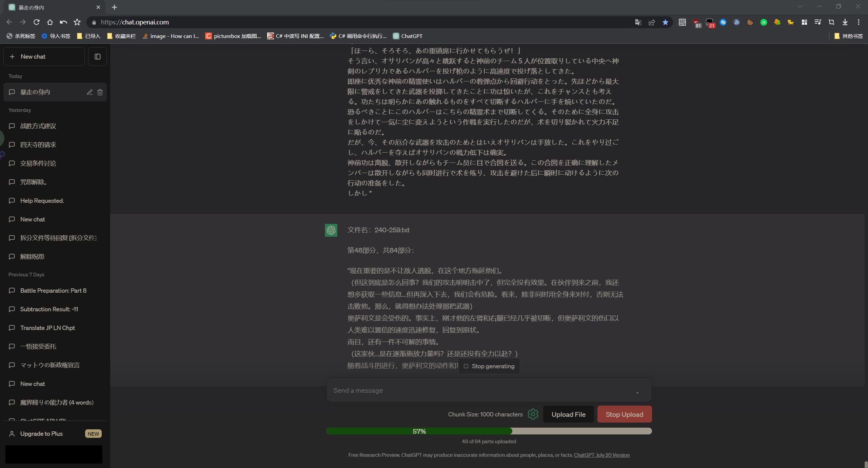This screenshot has width=868, height=468.
Task: Toggle the sidebar collapse button
Action: point(97,57)
